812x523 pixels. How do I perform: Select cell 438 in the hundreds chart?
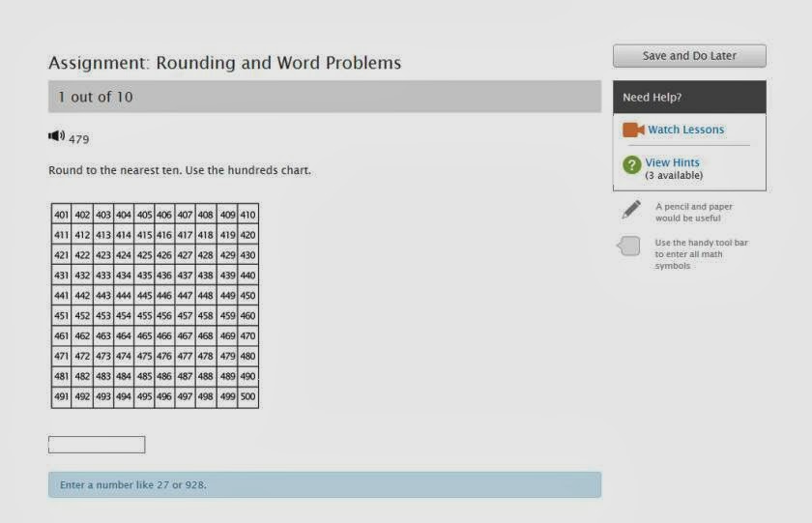(206, 276)
